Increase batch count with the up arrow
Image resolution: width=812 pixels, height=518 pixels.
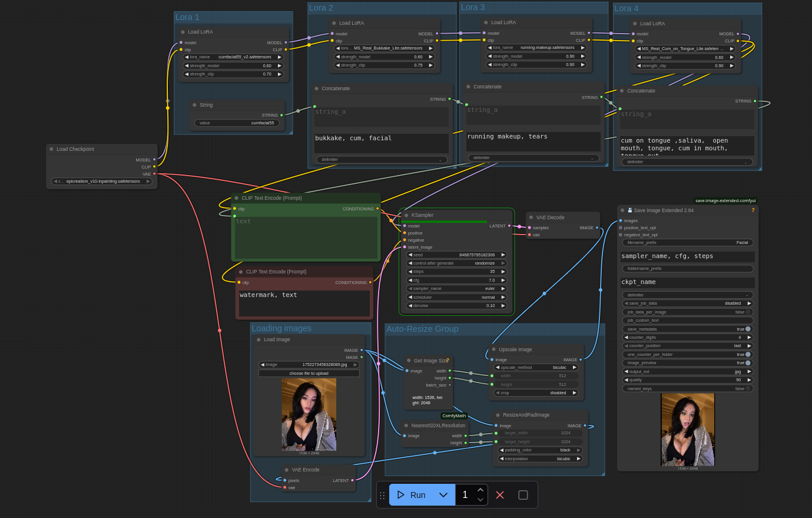[480, 490]
